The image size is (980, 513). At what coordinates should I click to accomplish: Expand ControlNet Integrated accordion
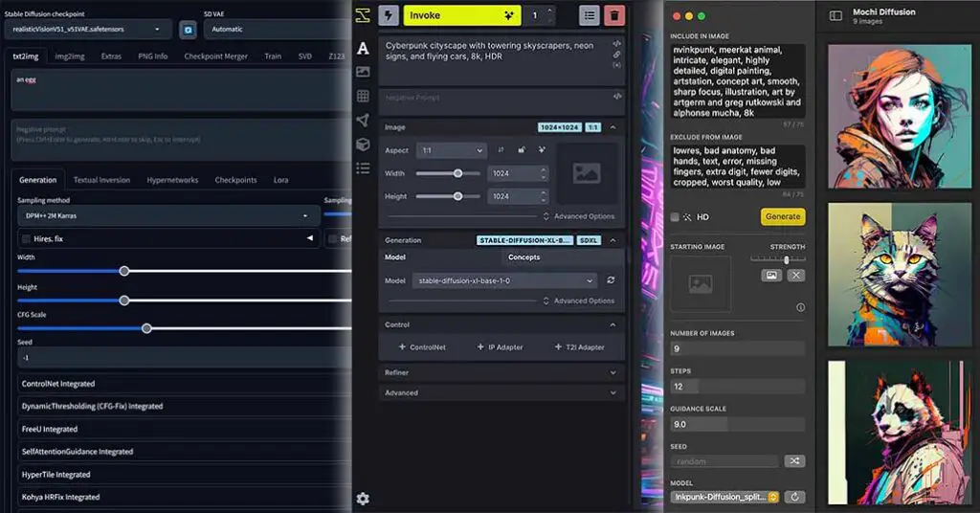tap(185, 384)
